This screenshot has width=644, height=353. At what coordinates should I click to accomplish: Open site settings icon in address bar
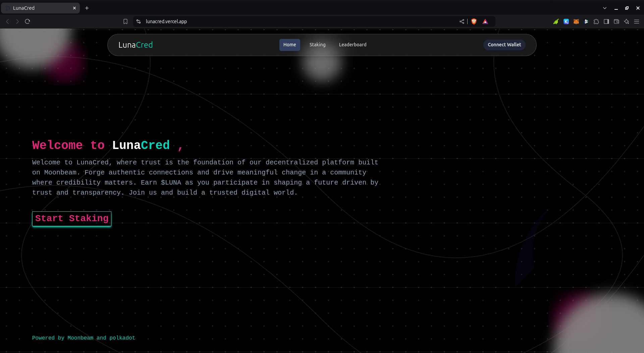point(139,21)
